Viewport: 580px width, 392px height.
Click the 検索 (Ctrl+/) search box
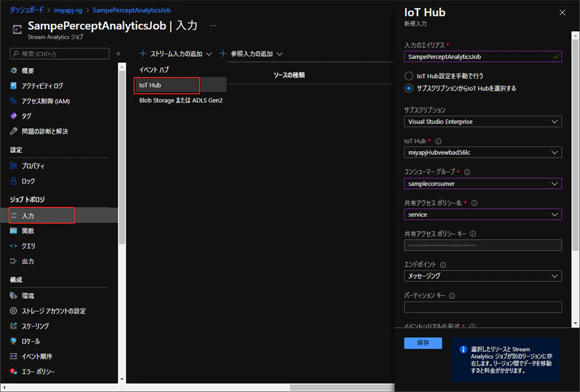[60, 54]
